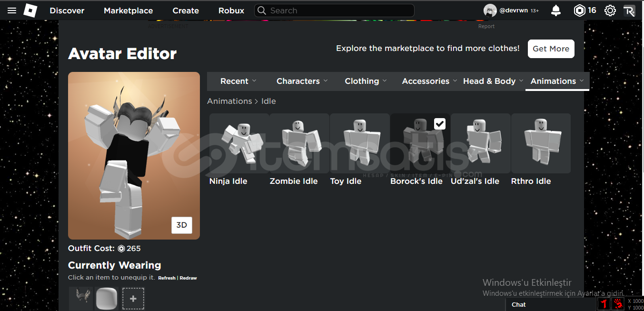Open the Chat panel

551,304
